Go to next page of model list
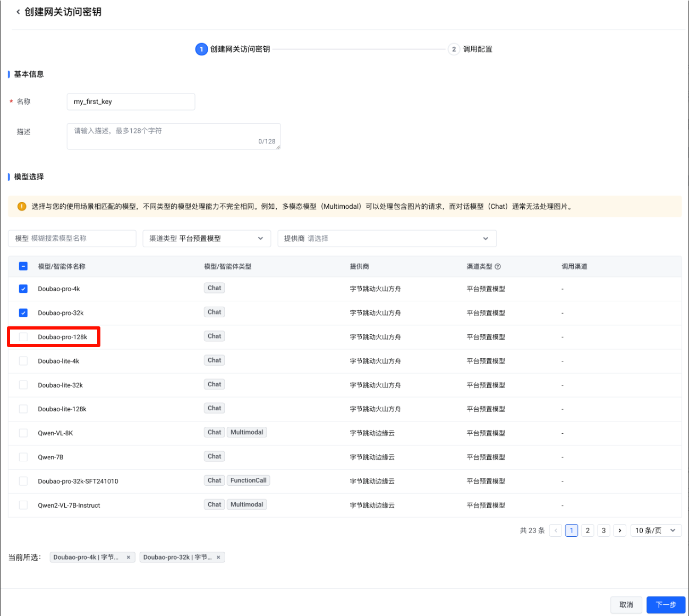 pos(619,530)
